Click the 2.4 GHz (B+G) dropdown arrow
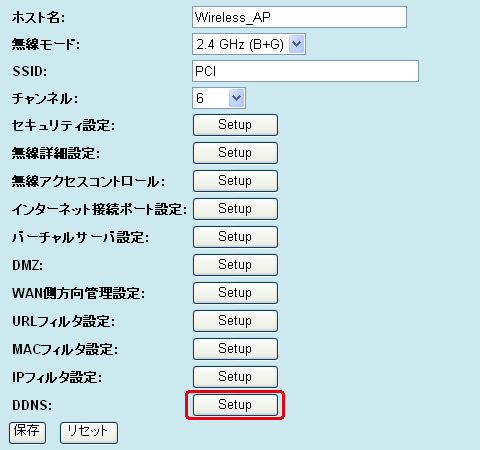The height and width of the screenshot is (450, 480). pos(296,44)
